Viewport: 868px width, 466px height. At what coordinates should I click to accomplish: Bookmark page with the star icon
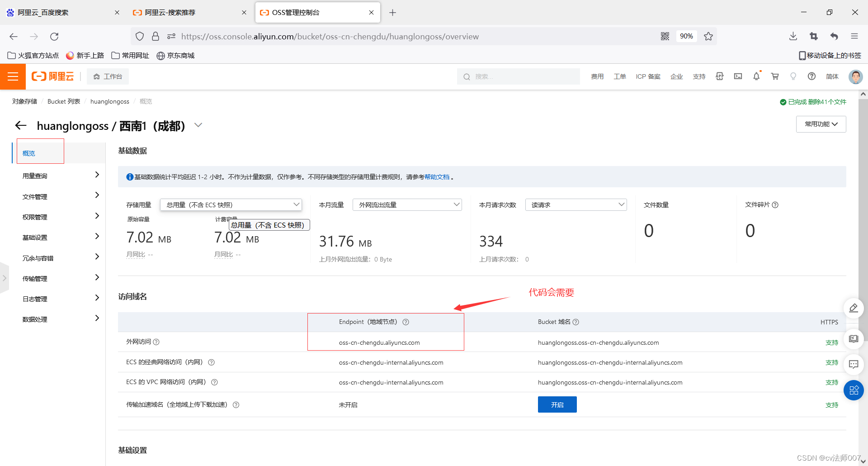click(708, 36)
